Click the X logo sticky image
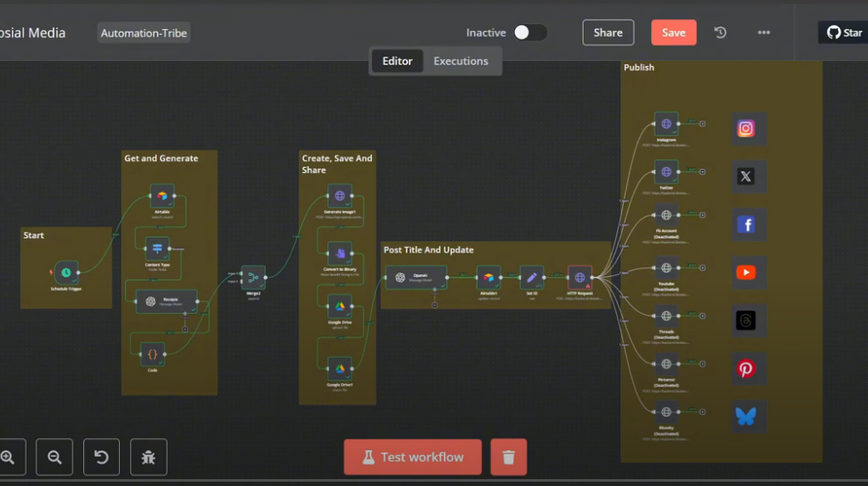Screen dimensions: 868x486 745,177
